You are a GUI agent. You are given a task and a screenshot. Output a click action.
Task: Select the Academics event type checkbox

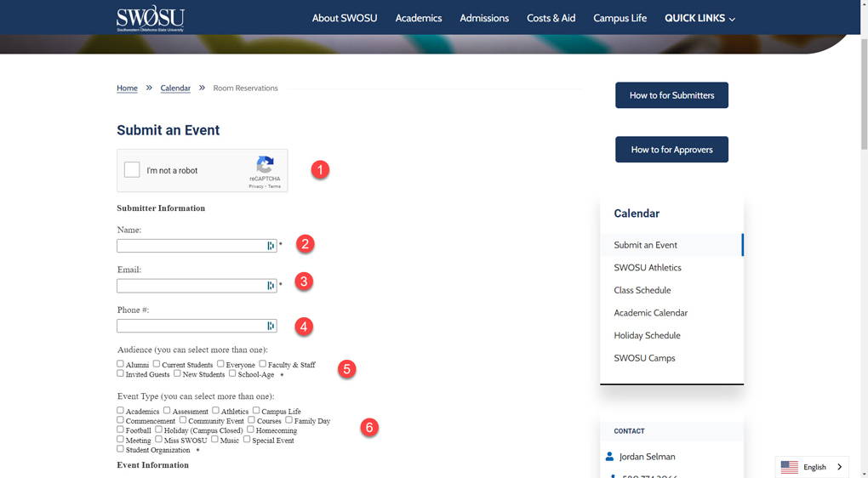(120, 410)
